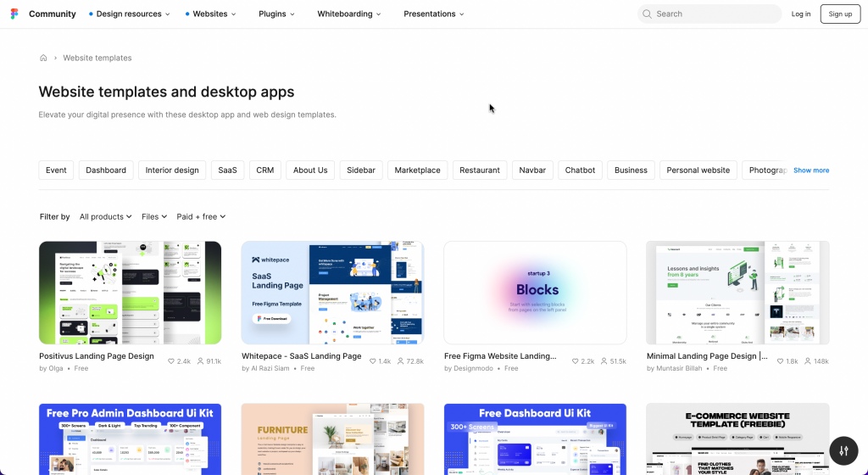Image resolution: width=868 pixels, height=475 pixels.
Task: Click heart icon on Minimal Landing Page Design
Action: tap(780, 361)
